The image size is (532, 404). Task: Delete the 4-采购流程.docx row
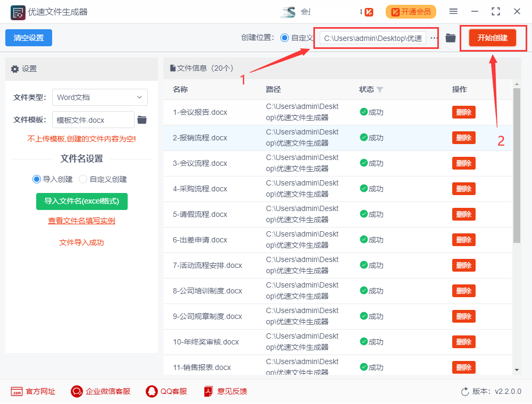464,189
